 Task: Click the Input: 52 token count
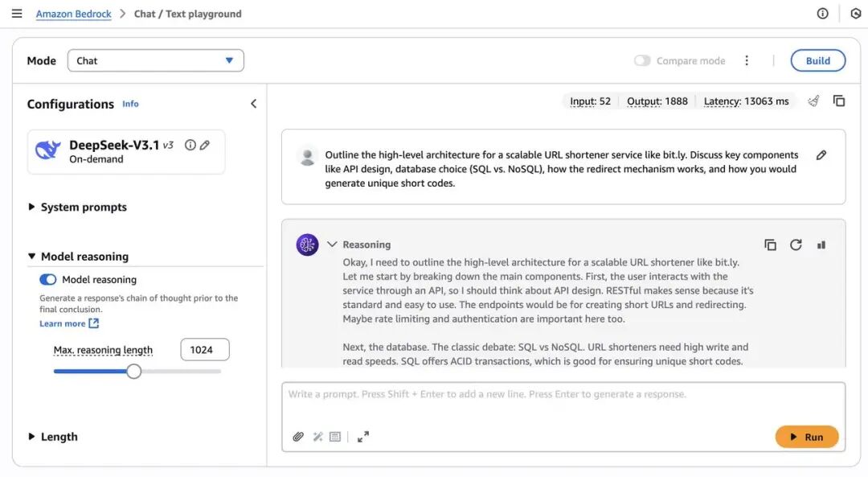(590, 101)
